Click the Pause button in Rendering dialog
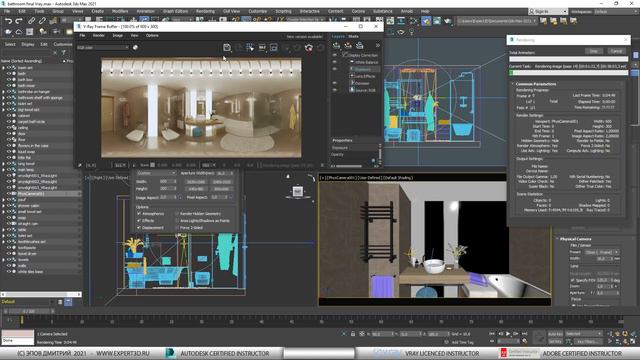 point(594,51)
